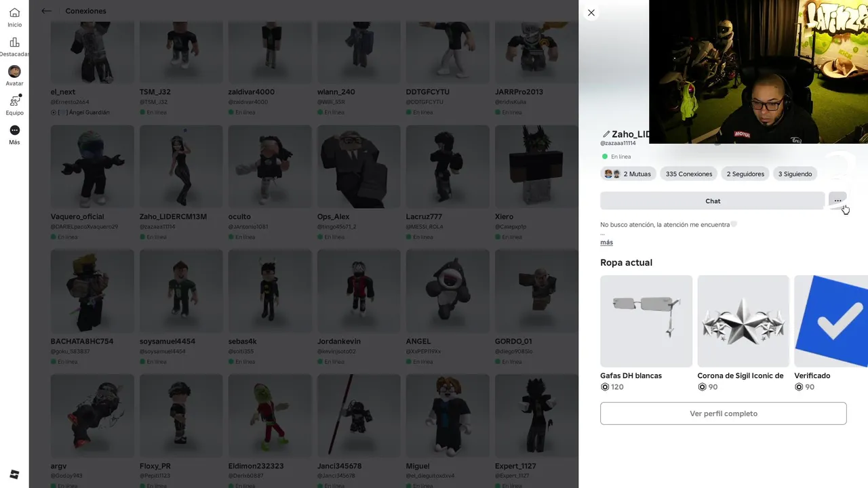
Task: Open BACHATA8HC754 avatar thumbnail
Action: click(x=92, y=291)
